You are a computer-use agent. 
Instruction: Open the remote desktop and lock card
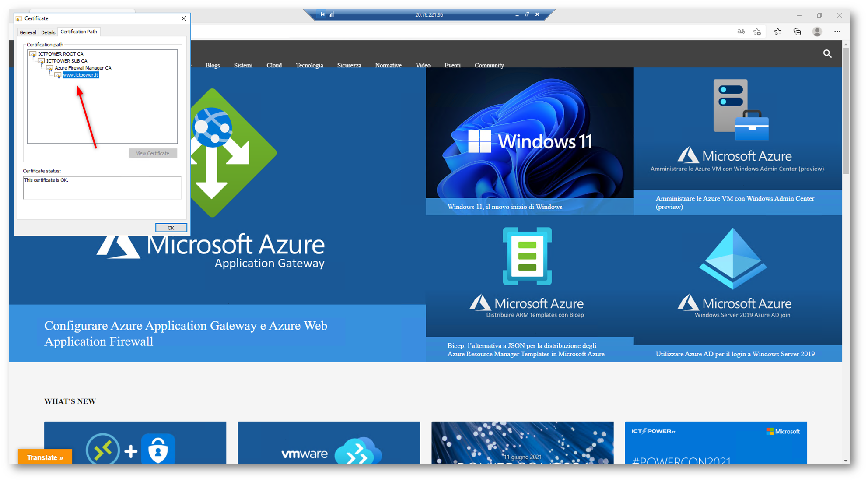point(135,443)
